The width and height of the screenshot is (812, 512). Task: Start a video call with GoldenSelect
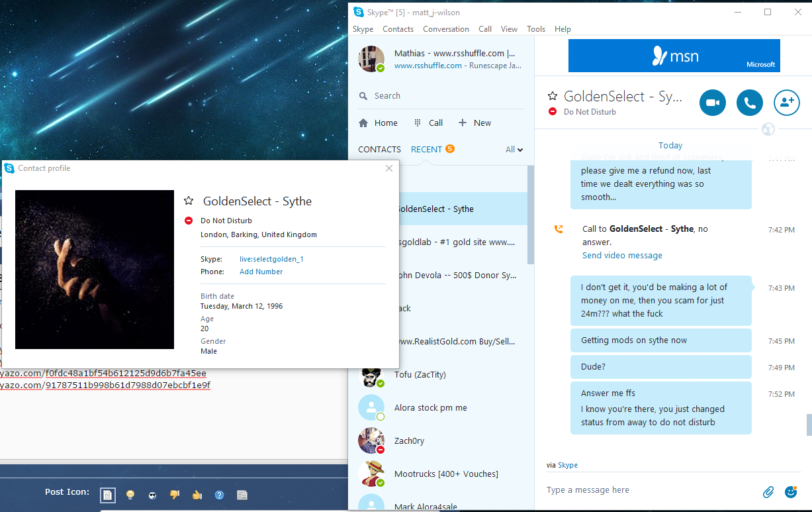(713, 103)
